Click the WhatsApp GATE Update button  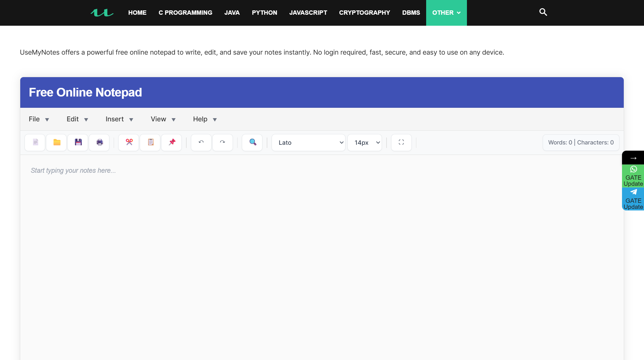tap(633, 176)
